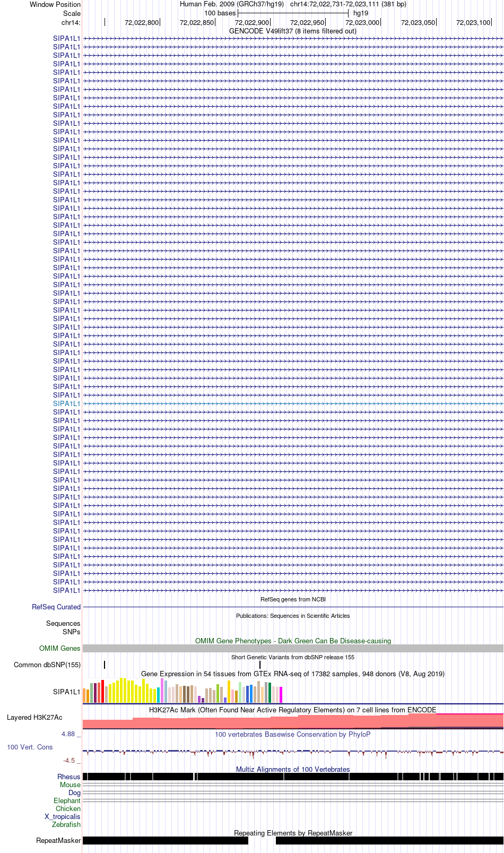The image size is (504, 853).
Task: Click the left RepeatMasker black block
Action: (166, 841)
